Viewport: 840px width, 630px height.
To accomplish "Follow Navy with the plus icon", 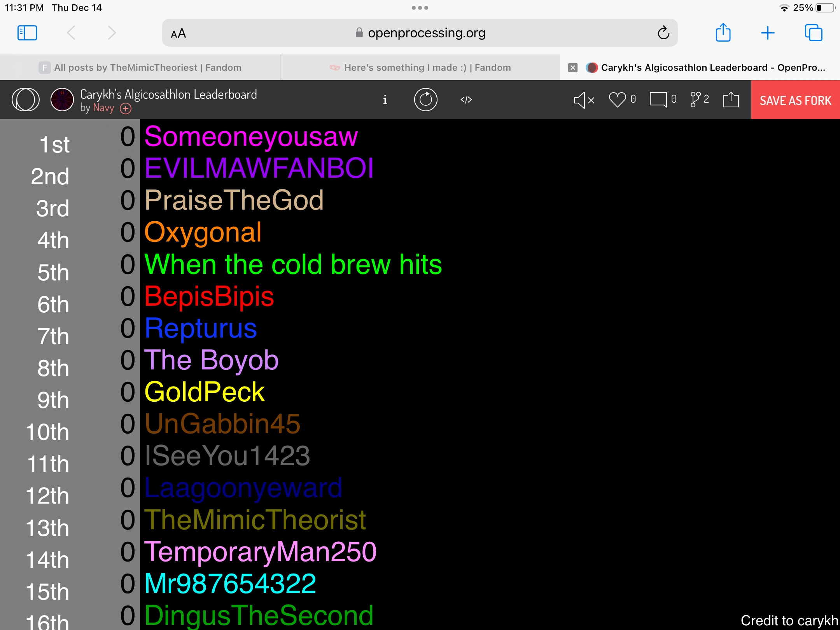I will point(126,108).
